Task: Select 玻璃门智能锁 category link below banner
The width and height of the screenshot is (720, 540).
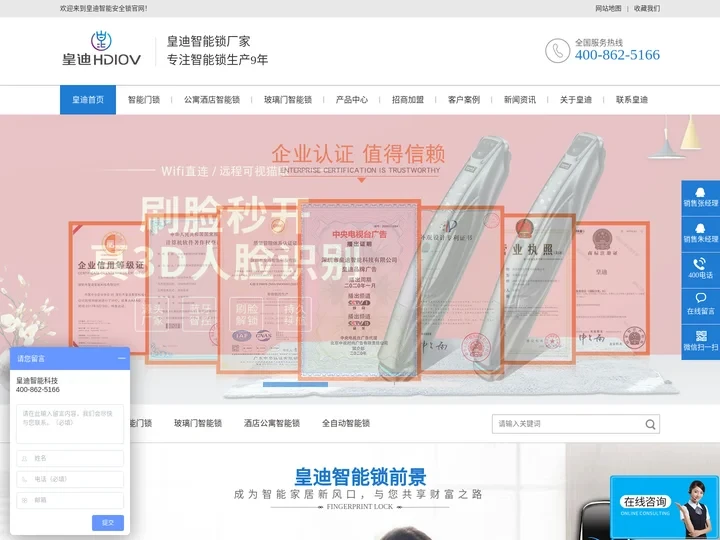Action: 198,423
